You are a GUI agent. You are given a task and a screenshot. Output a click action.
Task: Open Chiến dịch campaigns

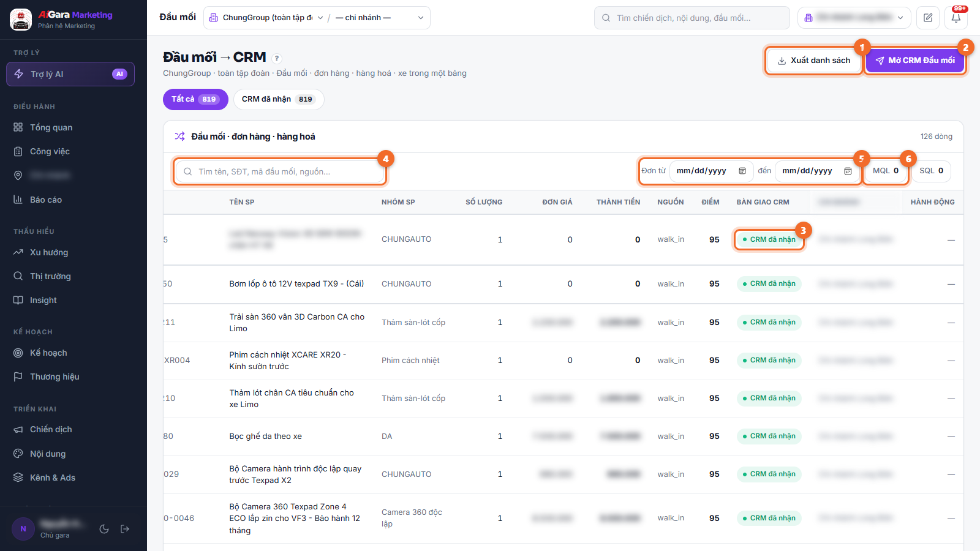point(70,429)
